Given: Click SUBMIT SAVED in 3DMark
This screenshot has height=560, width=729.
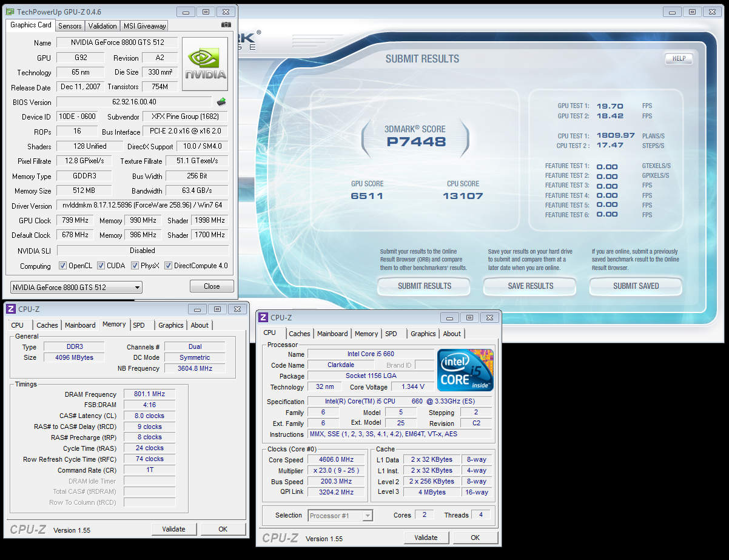Looking at the screenshot, I should pyautogui.click(x=636, y=286).
